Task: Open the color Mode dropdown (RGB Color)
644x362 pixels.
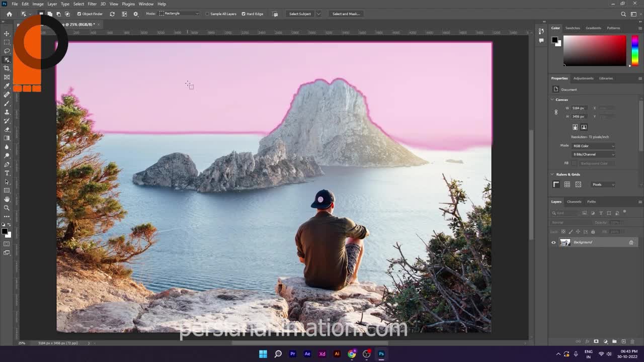Action: (593, 146)
